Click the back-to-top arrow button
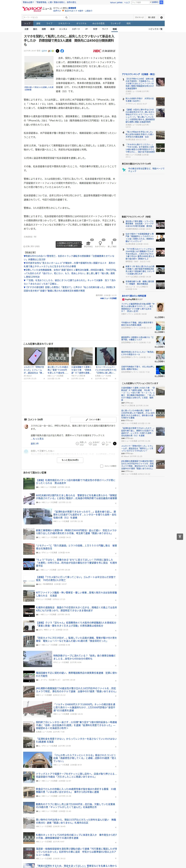 click(180, 537)
